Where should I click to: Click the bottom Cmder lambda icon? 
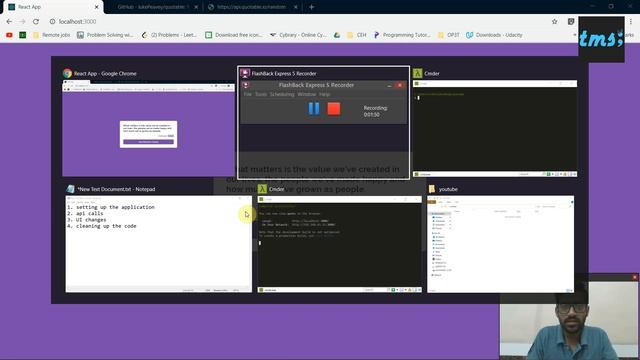tap(262, 189)
